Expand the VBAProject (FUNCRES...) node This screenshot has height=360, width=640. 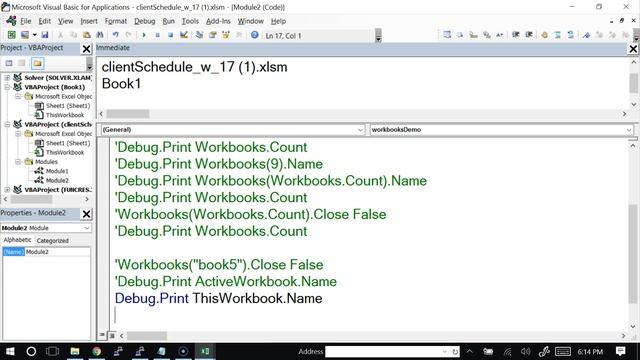[x=7, y=189]
